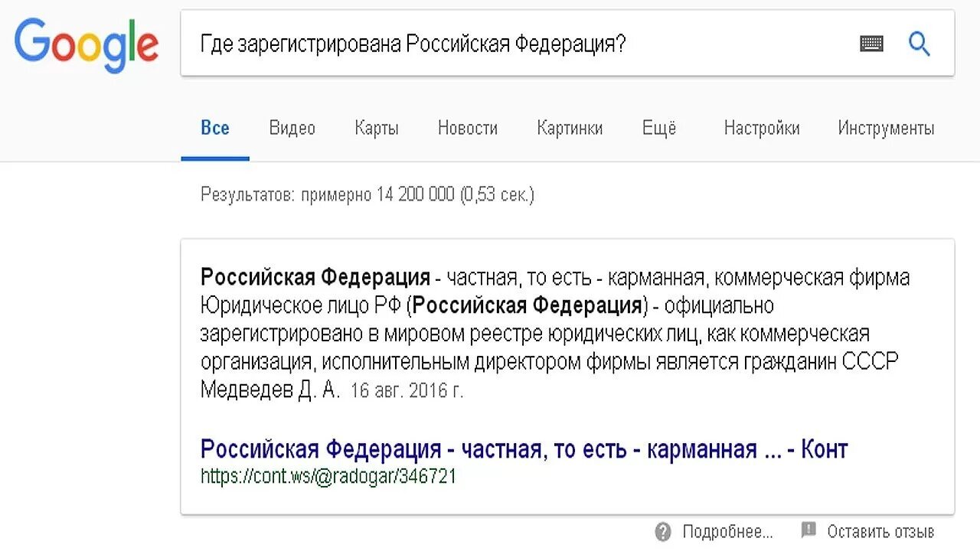Click the blue search magnifier icon
980x551 pixels.
click(919, 44)
